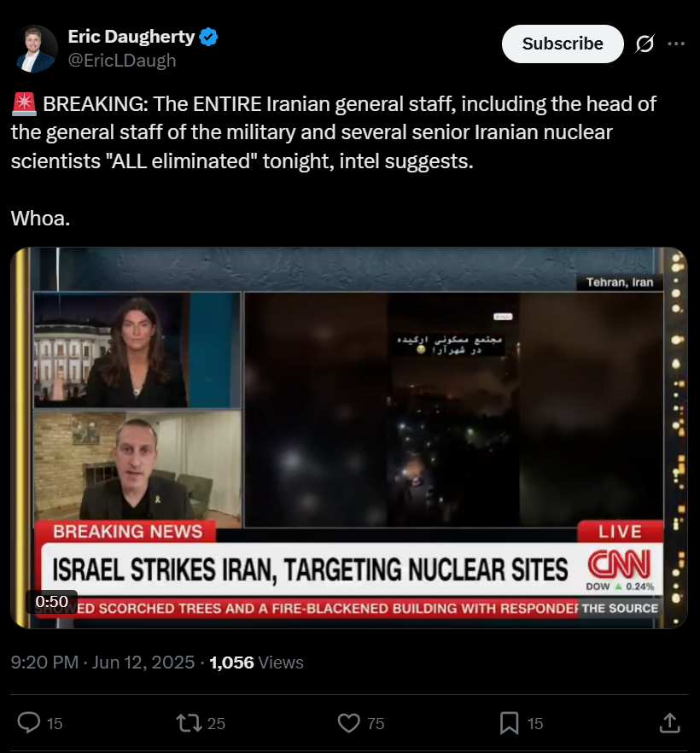Like the post with heart icon
The width and height of the screenshot is (700, 753).
pos(349,723)
